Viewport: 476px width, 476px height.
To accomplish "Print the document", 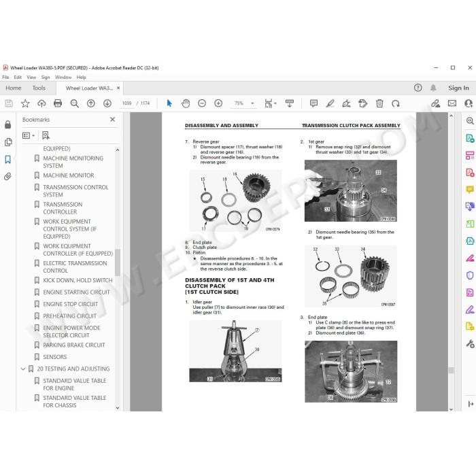I will pyautogui.click(x=58, y=103).
